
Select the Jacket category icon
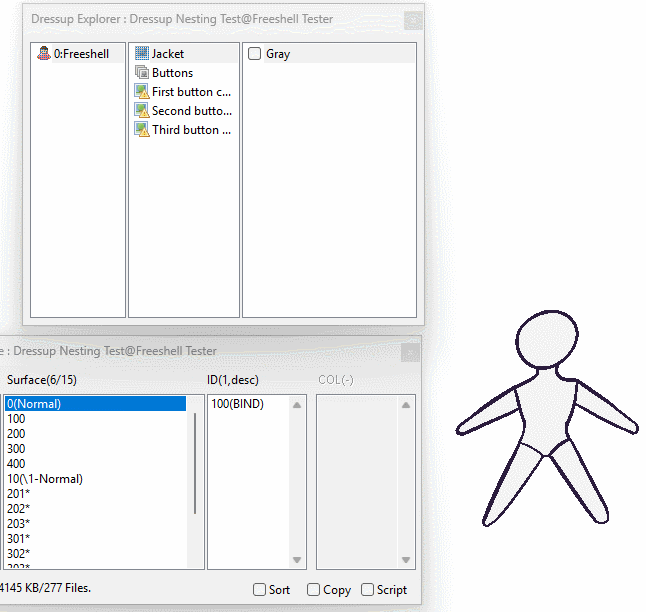point(142,54)
